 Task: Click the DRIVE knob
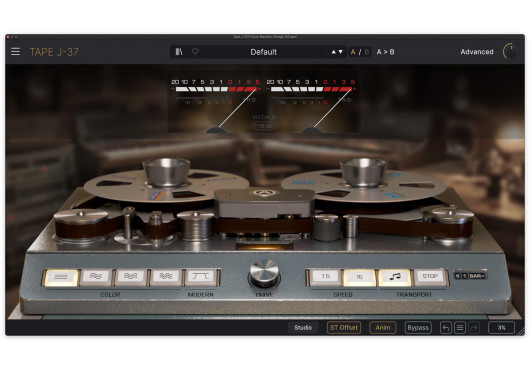(x=264, y=273)
